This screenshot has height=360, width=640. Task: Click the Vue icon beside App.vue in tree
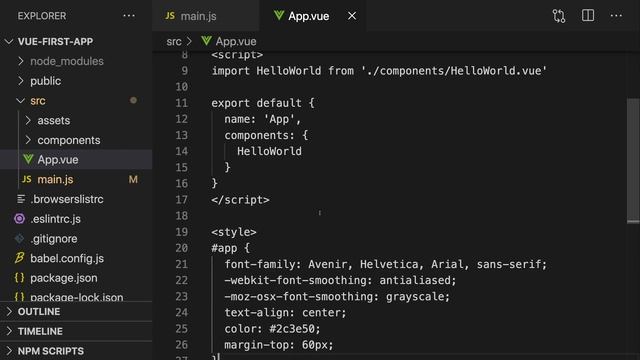tap(28, 159)
